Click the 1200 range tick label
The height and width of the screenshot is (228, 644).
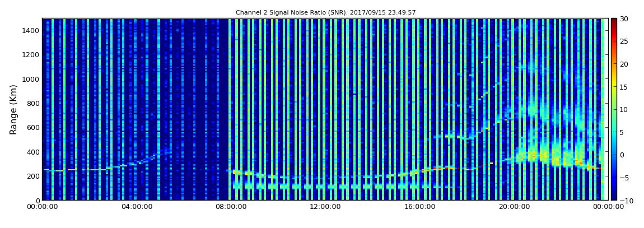(x=31, y=55)
